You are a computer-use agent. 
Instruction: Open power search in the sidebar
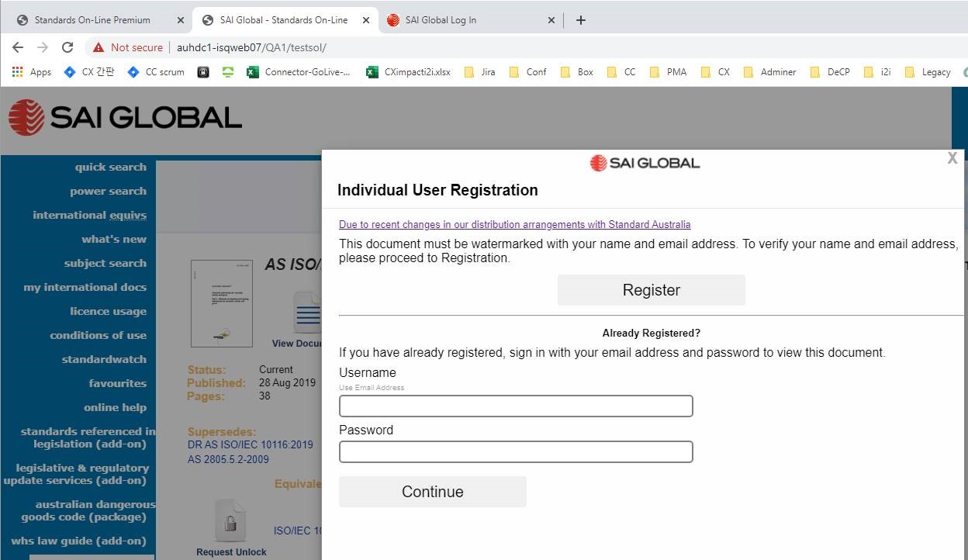pos(108,192)
